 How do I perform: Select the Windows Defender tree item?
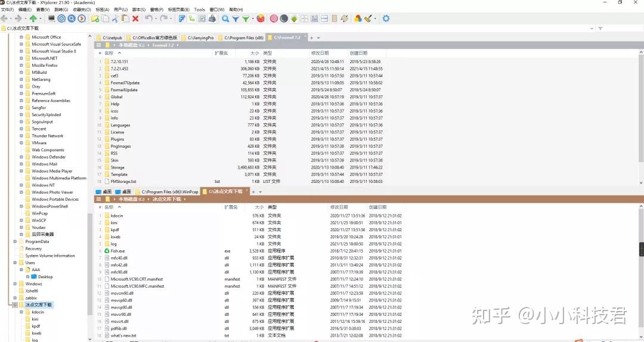[48, 157]
